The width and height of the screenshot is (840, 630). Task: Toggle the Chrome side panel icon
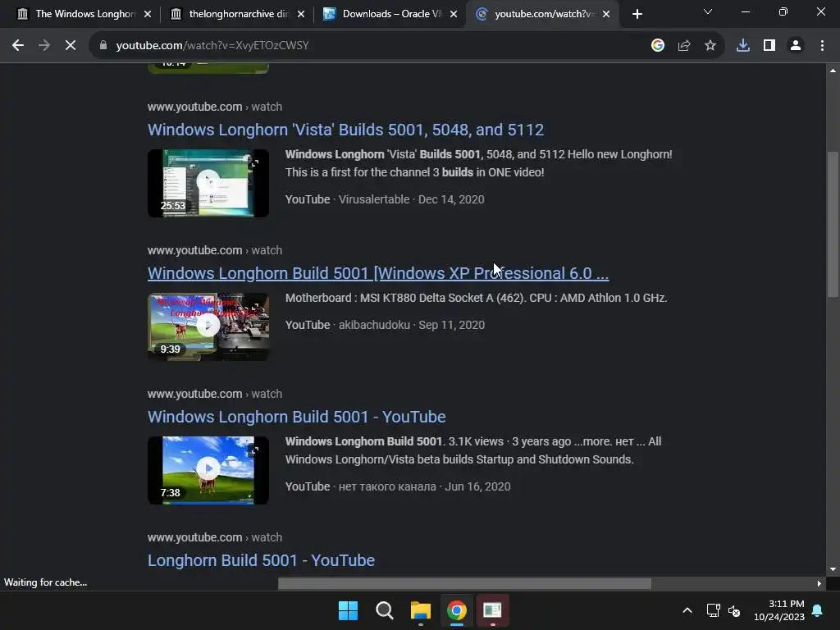pos(769,46)
